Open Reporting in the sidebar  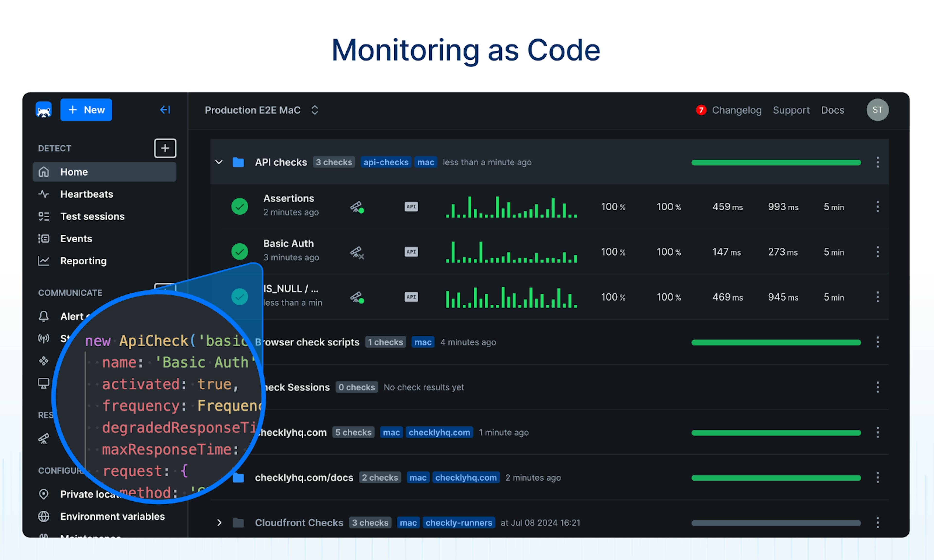83,261
